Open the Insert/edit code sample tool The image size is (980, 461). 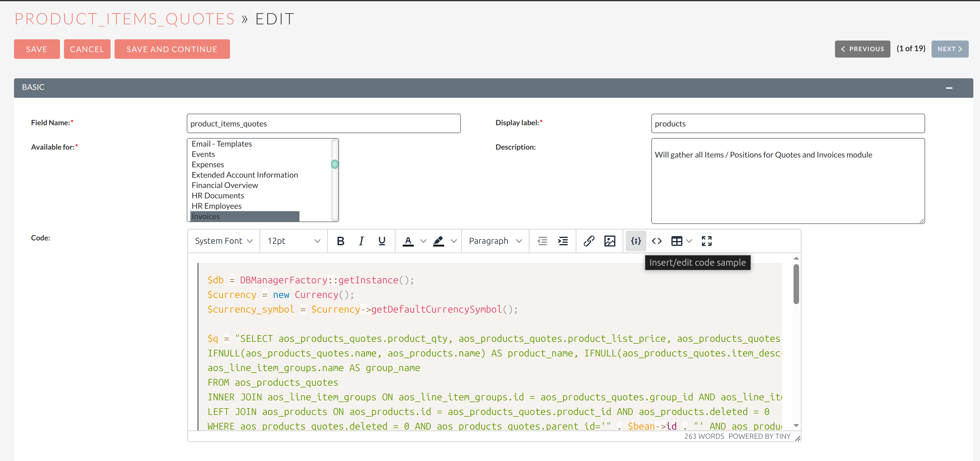click(635, 241)
